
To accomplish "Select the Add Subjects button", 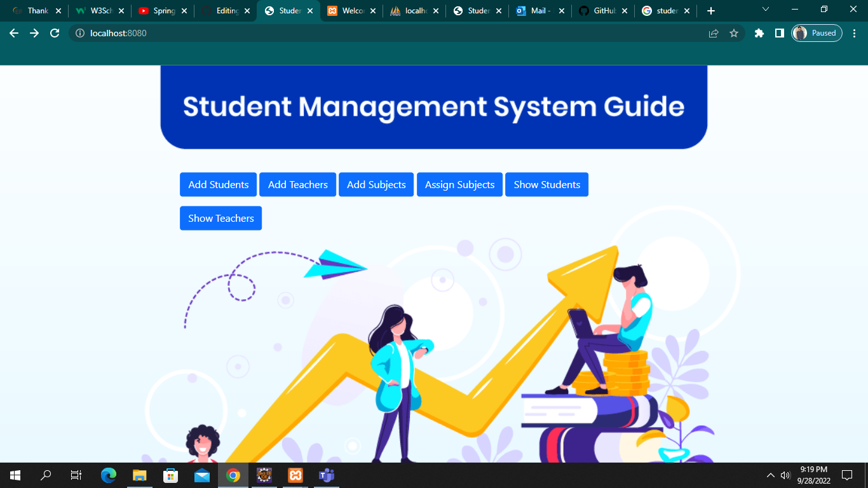I will [x=376, y=184].
